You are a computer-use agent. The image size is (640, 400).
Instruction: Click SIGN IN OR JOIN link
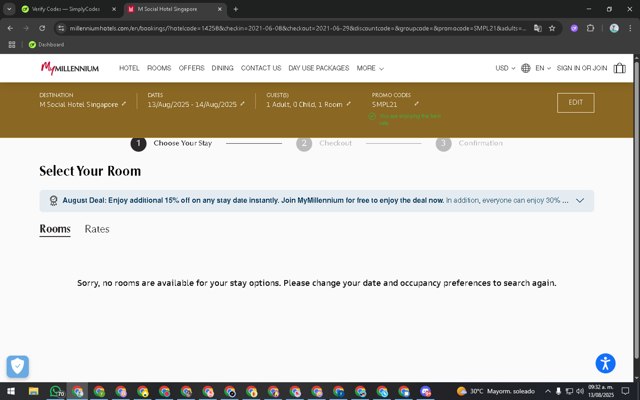(x=582, y=68)
